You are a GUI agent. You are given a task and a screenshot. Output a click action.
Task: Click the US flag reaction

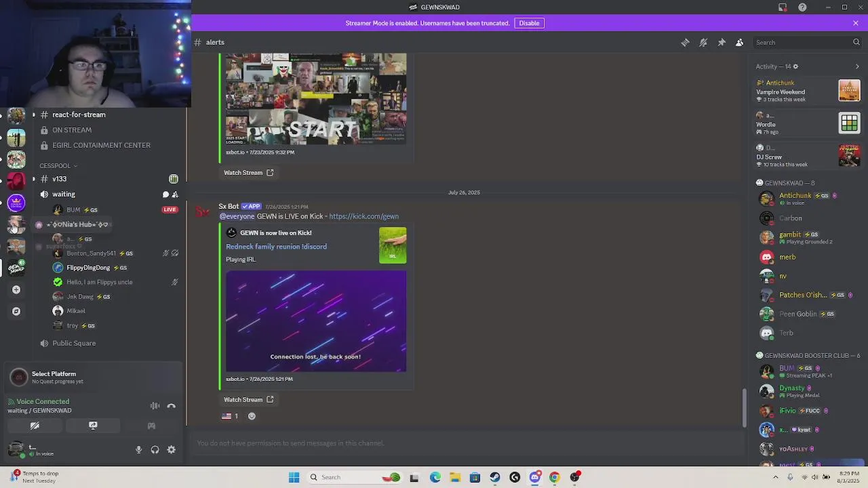(x=230, y=416)
